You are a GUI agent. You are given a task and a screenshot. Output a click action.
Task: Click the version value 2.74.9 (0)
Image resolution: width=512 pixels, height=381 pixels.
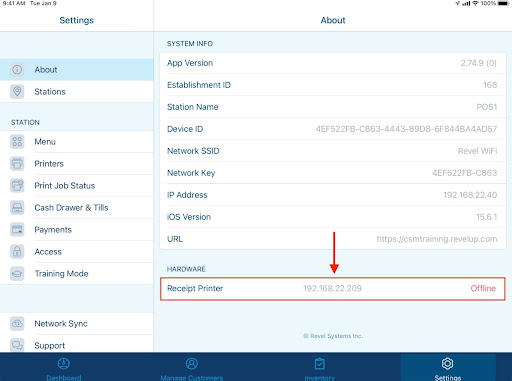479,63
